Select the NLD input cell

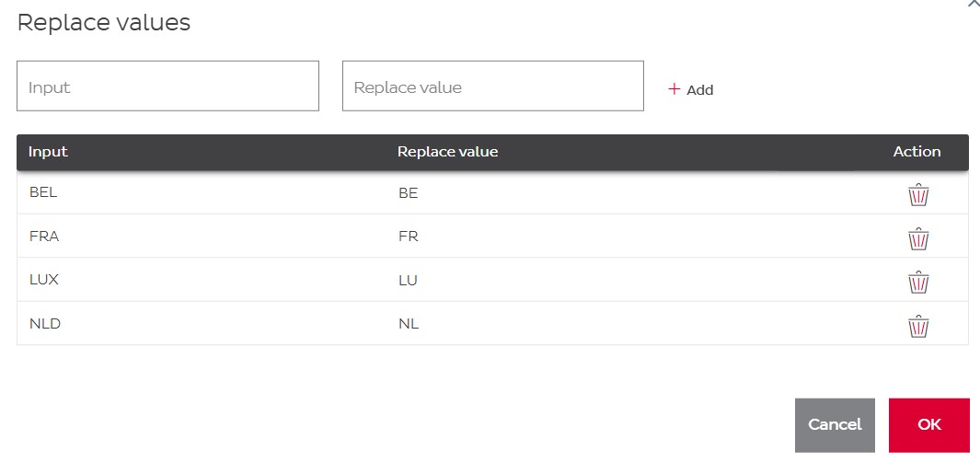click(x=45, y=324)
